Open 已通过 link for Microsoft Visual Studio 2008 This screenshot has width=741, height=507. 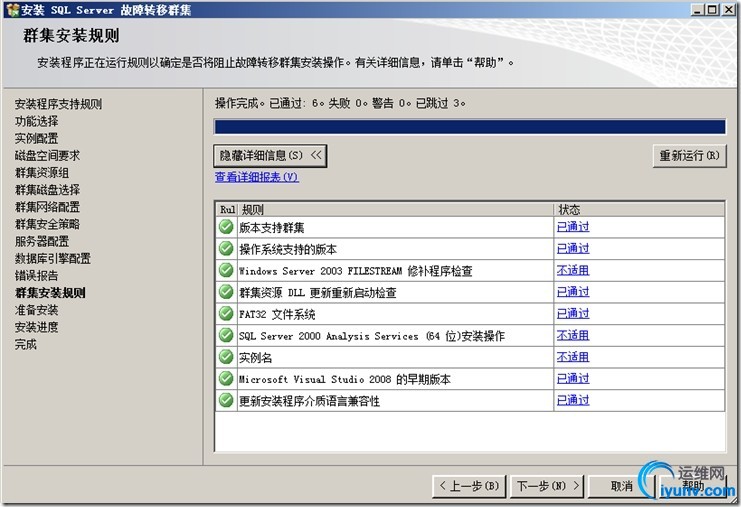(573, 378)
